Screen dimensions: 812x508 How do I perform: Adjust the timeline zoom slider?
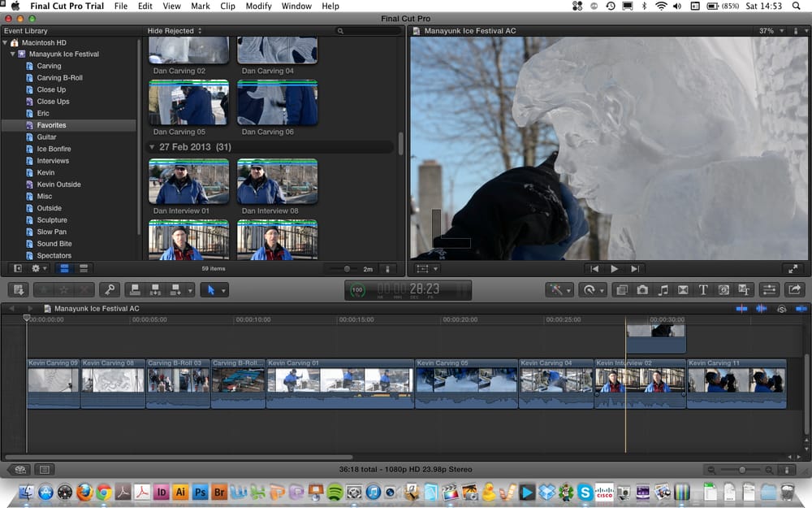coord(742,470)
